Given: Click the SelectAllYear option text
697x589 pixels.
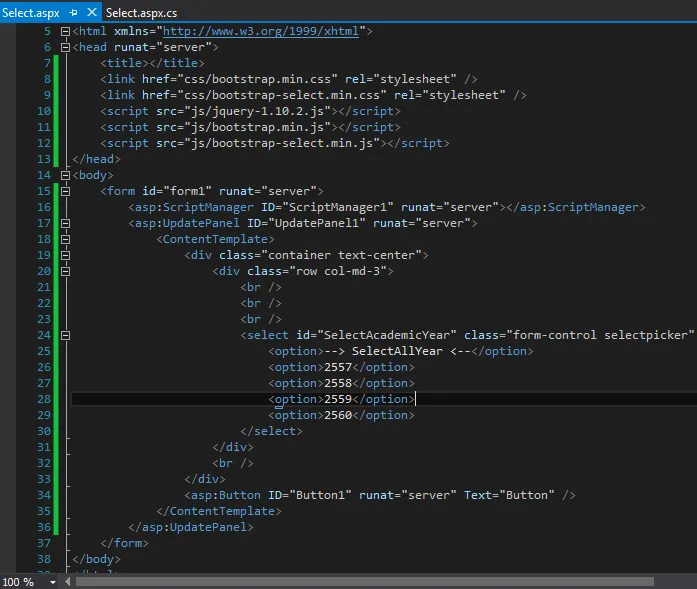Looking at the screenshot, I should 397,351.
